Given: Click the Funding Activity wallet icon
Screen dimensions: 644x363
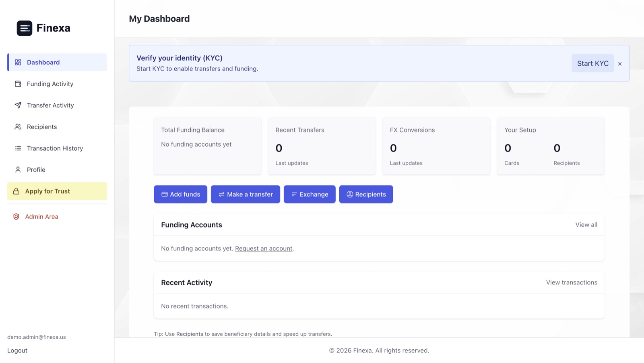Looking at the screenshot, I should pos(18,84).
